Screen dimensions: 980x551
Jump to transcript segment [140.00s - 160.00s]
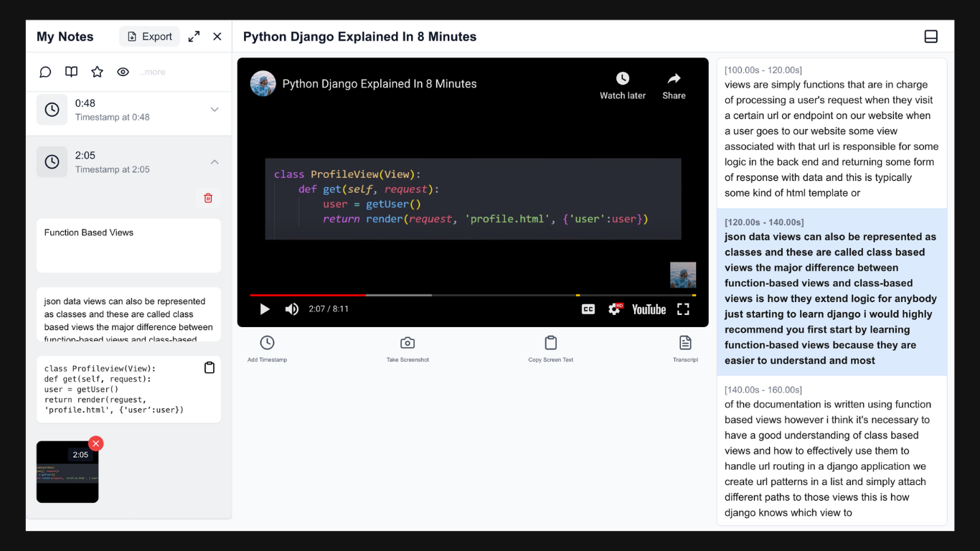831,452
